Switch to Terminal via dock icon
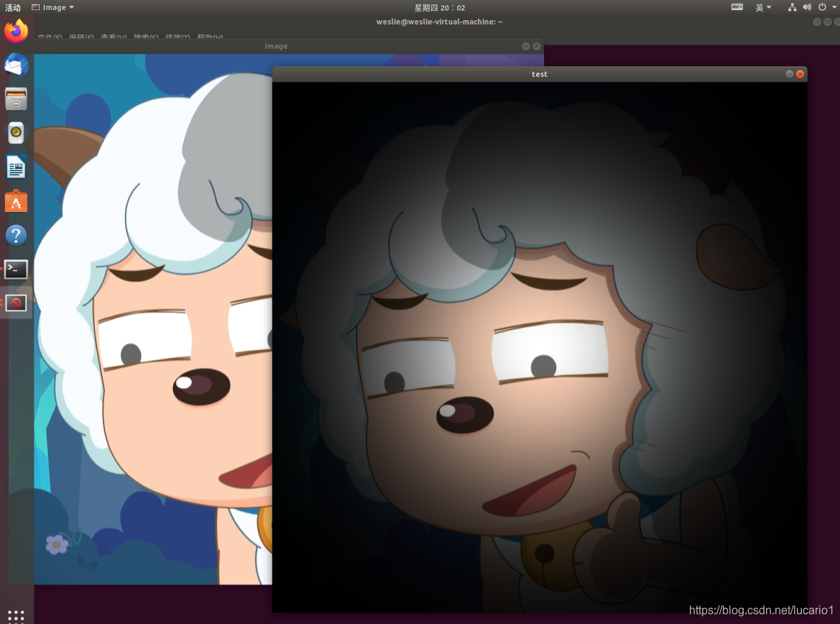Image resolution: width=840 pixels, height=624 pixels. tap(16, 269)
